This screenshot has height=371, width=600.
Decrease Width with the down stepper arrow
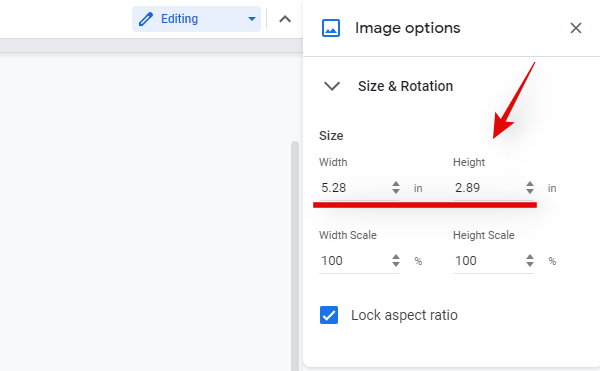coord(396,192)
